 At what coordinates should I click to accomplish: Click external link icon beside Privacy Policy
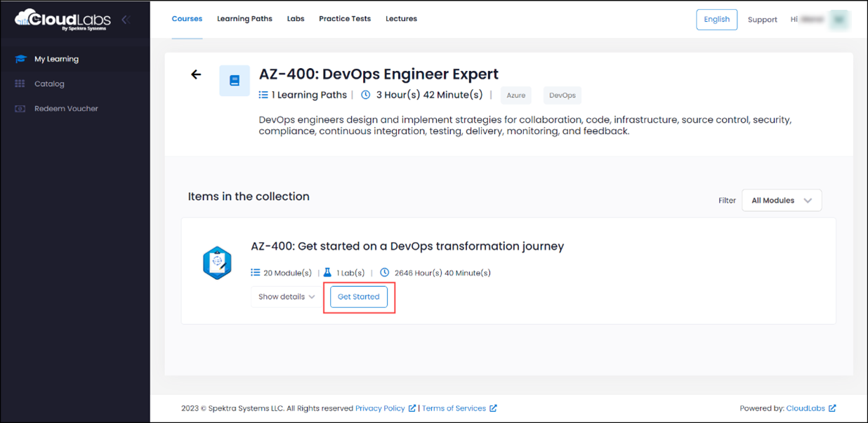pyautogui.click(x=412, y=408)
